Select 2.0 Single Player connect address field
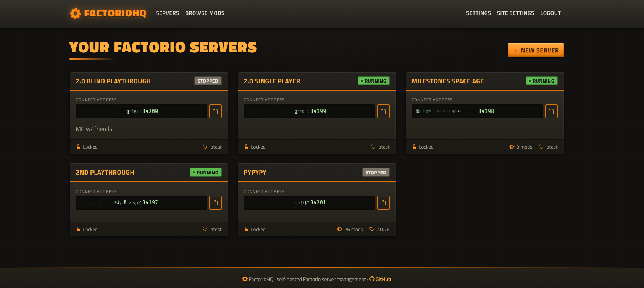The width and height of the screenshot is (644, 288). point(309,111)
